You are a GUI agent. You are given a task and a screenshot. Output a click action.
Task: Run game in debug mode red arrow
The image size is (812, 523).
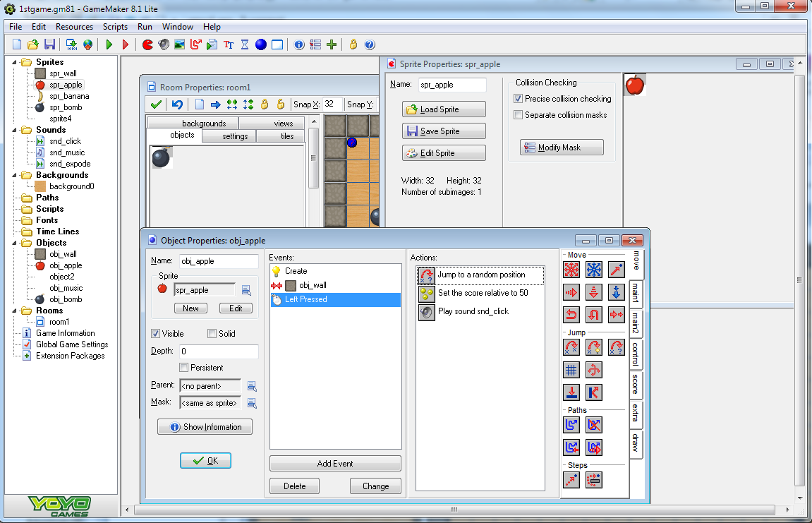tap(126, 44)
